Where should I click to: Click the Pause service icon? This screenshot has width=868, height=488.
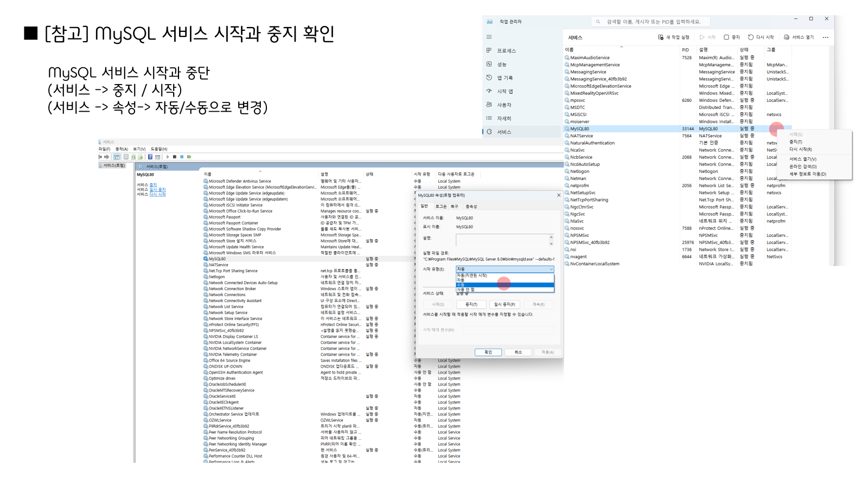tap(182, 157)
